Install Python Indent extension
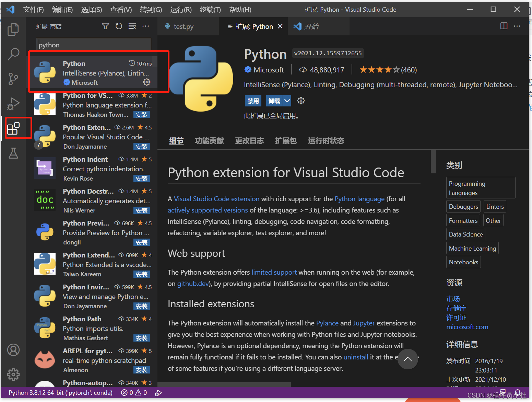The image size is (532, 402). pyautogui.click(x=142, y=179)
